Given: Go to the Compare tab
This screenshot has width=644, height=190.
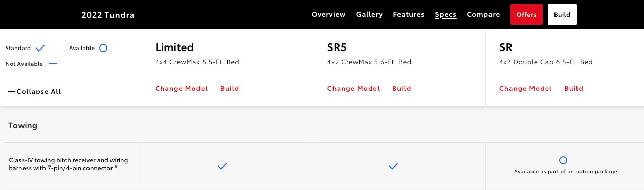Looking at the screenshot, I should pos(483,14).
